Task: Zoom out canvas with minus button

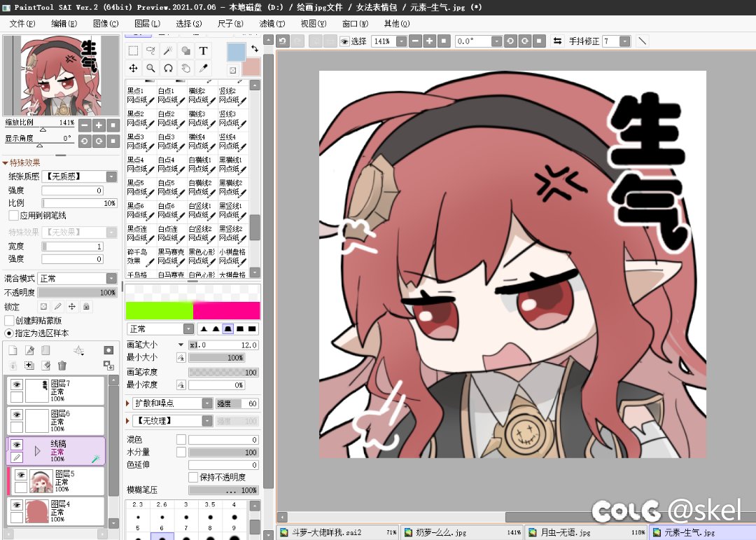Action: click(415, 41)
